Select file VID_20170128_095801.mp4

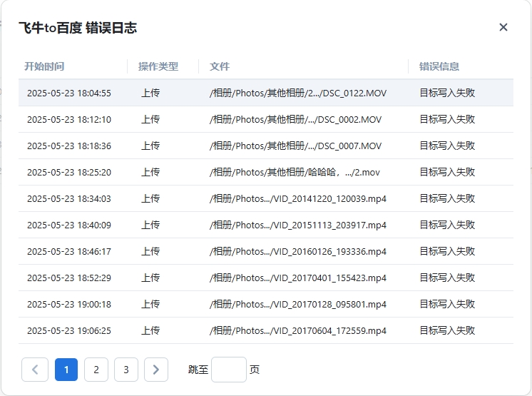point(298,305)
